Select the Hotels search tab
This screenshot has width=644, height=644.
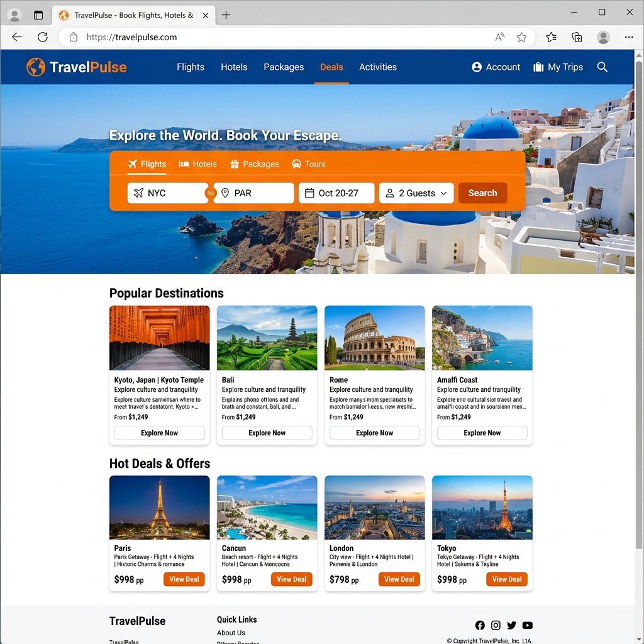tap(197, 164)
